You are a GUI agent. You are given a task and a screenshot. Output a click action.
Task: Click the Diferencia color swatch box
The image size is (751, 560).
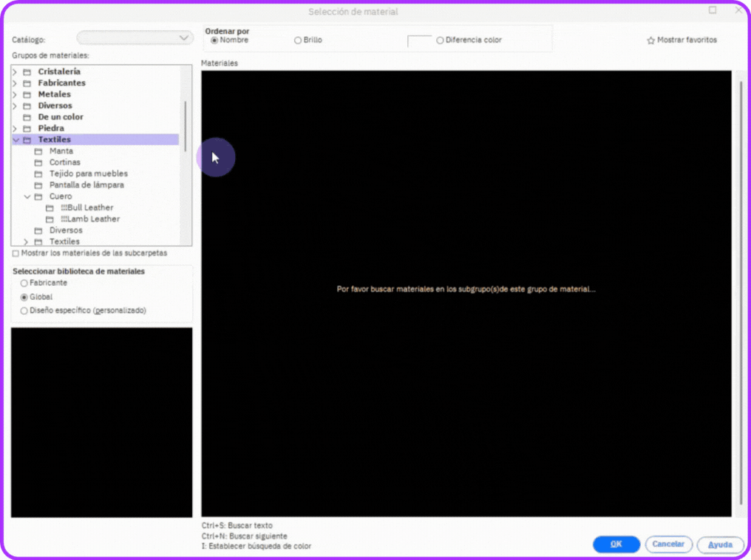(419, 41)
